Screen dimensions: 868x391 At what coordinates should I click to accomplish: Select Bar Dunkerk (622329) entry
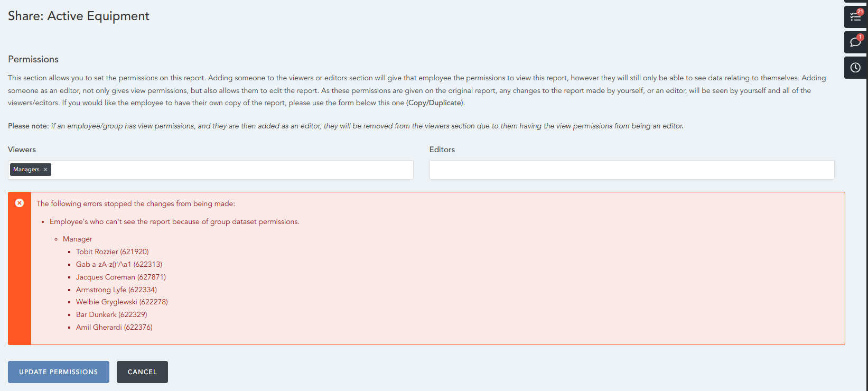click(111, 315)
